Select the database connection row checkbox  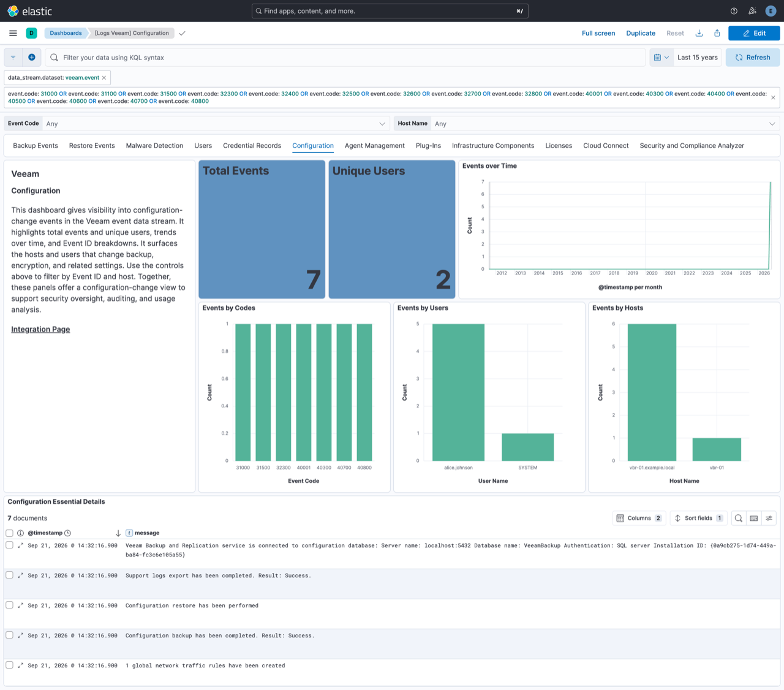[9, 545]
